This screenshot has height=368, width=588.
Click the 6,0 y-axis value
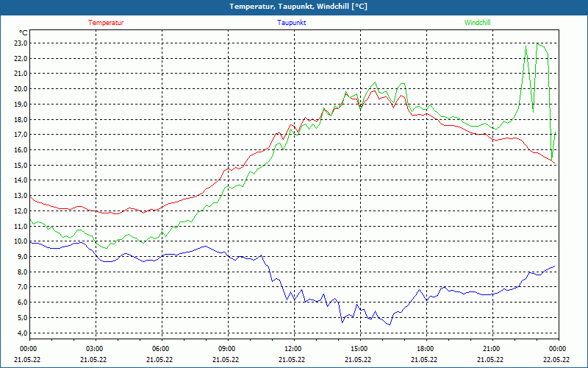[22, 302]
